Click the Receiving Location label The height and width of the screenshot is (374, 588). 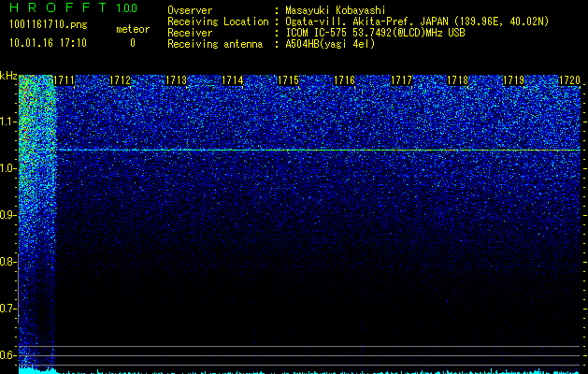point(218,22)
